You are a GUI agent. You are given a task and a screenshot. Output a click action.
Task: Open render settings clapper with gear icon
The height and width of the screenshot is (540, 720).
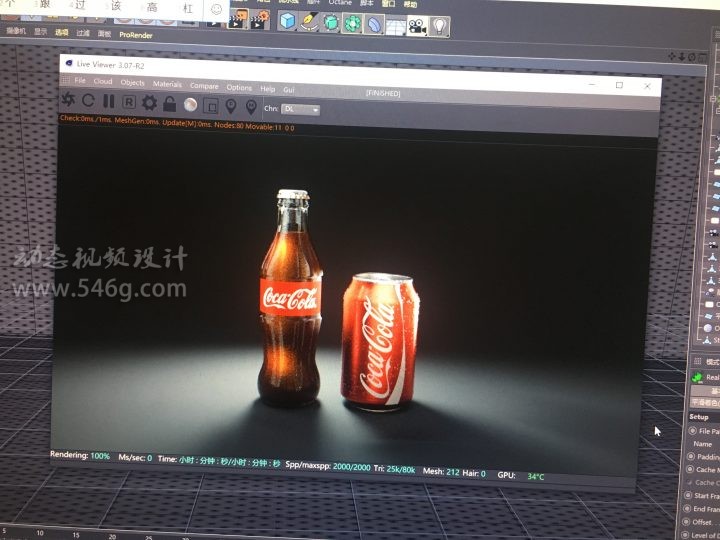(260, 20)
